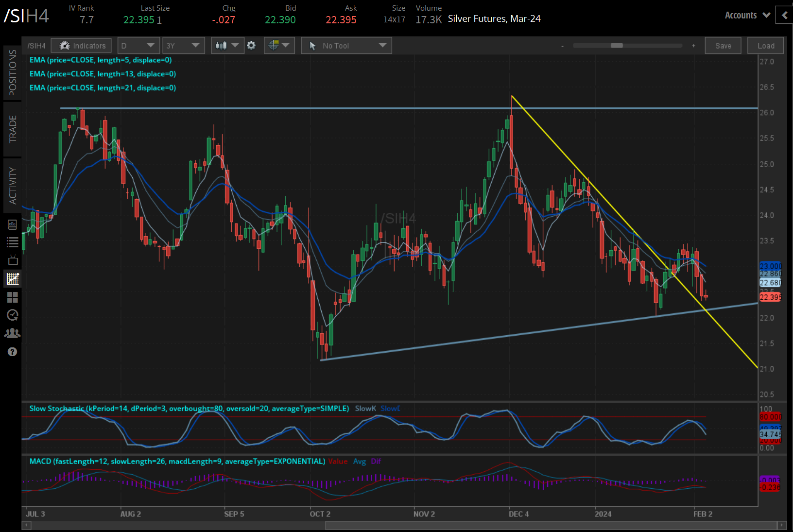Open the ACTIVITY tab
Image resolution: width=793 pixels, height=532 pixels.
point(13,184)
